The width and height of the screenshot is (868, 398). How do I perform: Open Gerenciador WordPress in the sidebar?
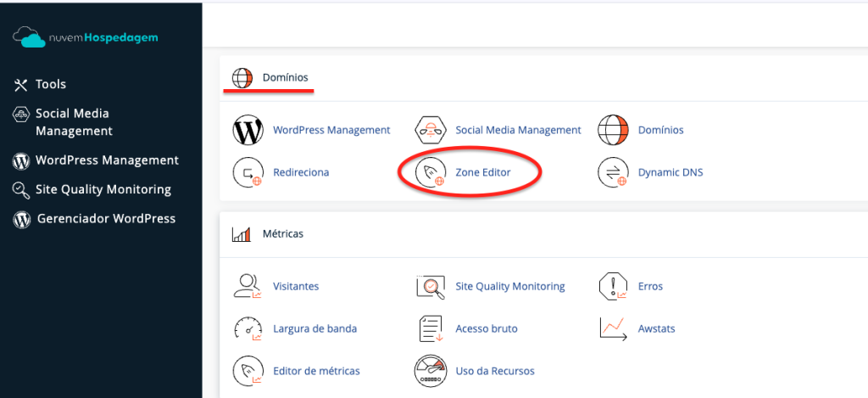click(x=106, y=219)
